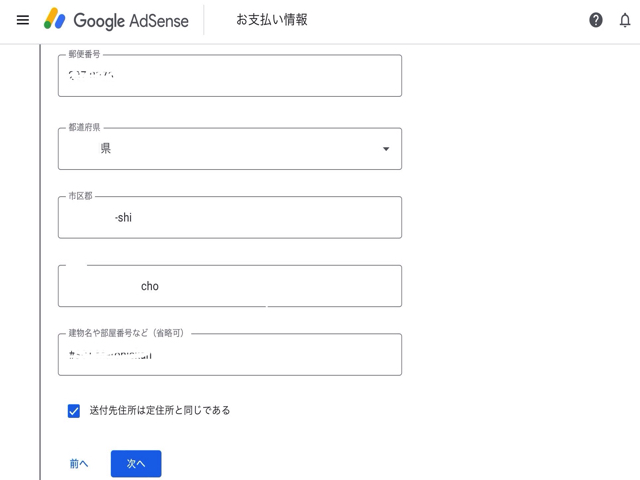This screenshot has width=640, height=480.
Task: Proceed with the blue 次へ button
Action: 136,464
